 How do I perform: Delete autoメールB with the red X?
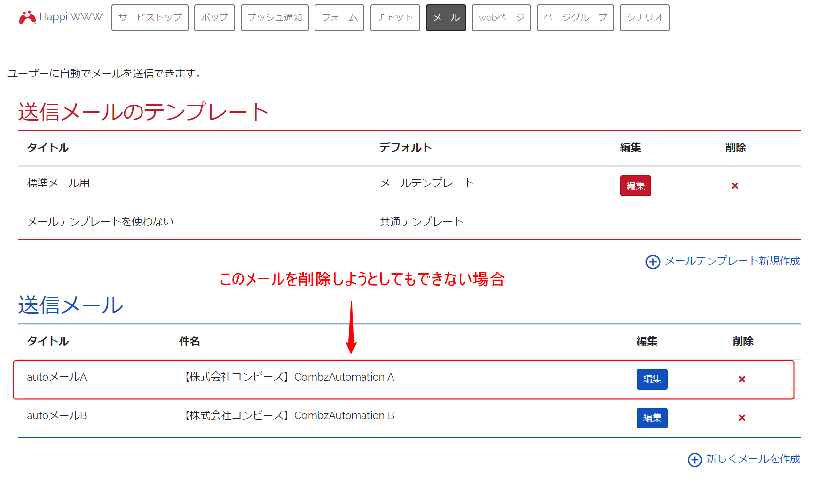click(x=742, y=418)
